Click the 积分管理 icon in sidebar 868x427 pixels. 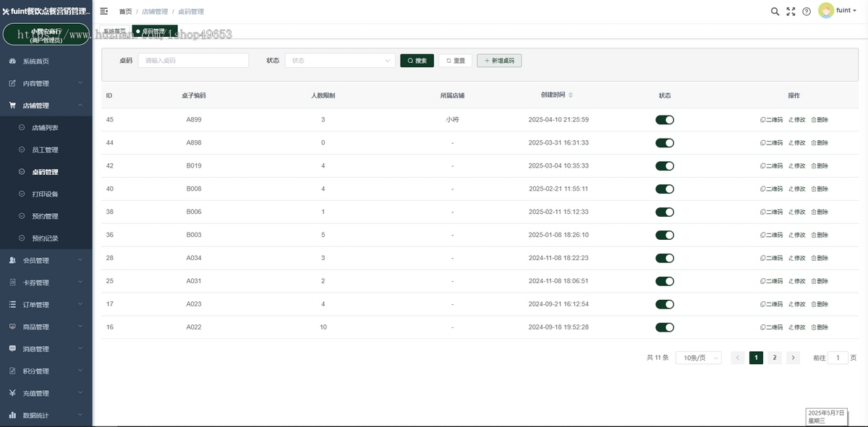[x=12, y=371]
